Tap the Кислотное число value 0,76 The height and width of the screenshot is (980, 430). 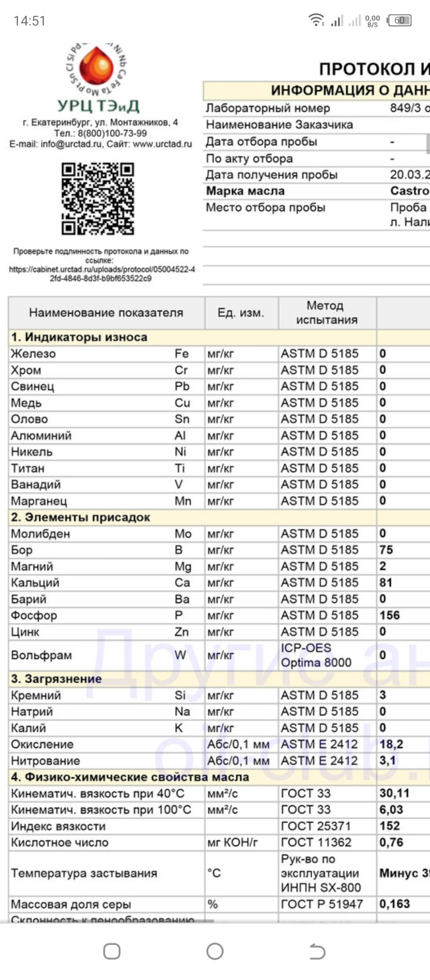(x=391, y=843)
